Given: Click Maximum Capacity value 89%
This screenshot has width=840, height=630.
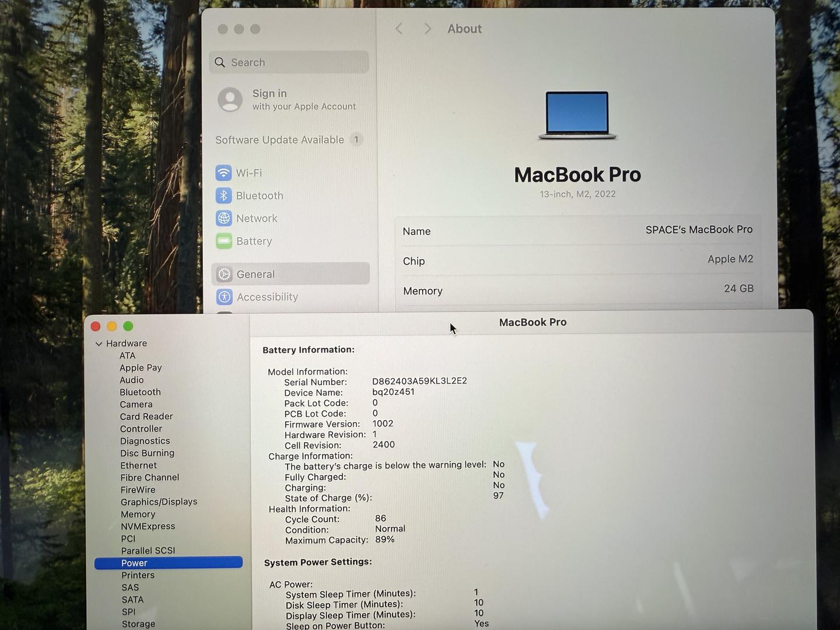Looking at the screenshot, I should (384, 540).
